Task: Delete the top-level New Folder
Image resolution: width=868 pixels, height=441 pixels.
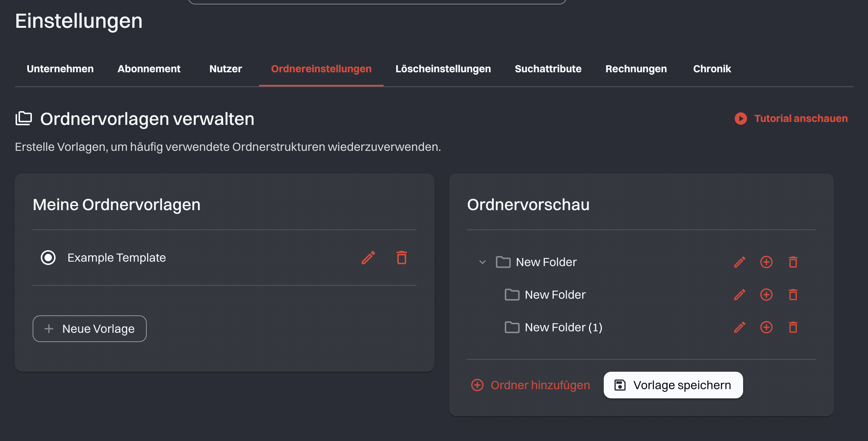Action: (793, 262)
